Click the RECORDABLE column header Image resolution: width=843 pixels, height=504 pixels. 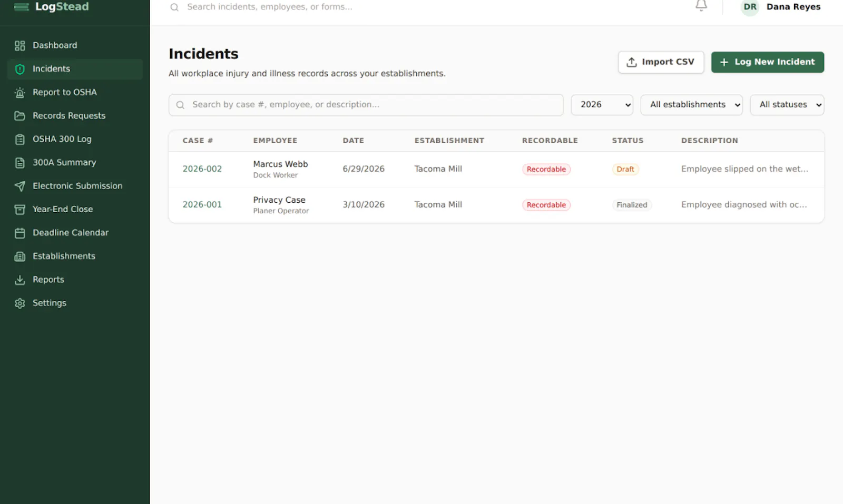pyautogui.click(x=550, y=141)
